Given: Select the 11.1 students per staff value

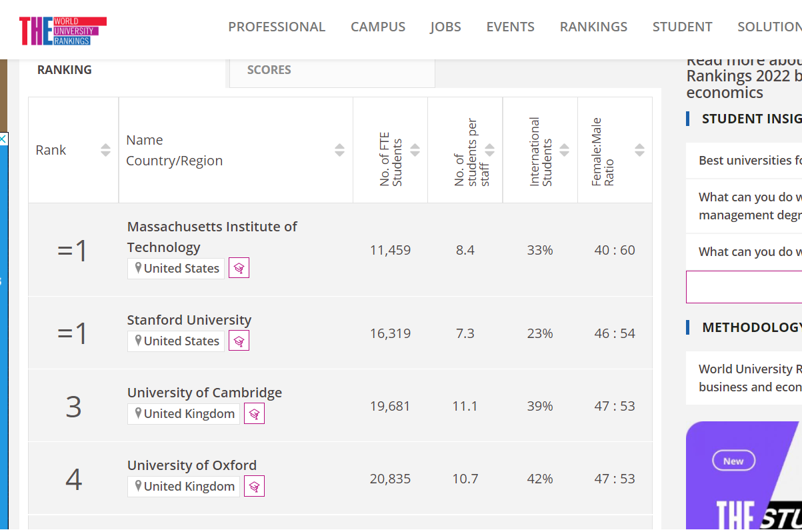Looking at the screenshot, I should (x=465, y=406).
